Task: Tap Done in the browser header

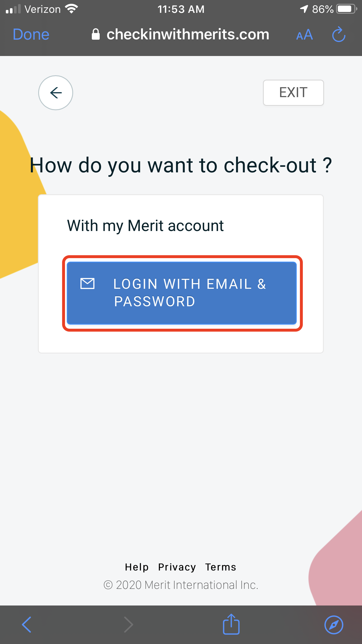Action: 31,34
